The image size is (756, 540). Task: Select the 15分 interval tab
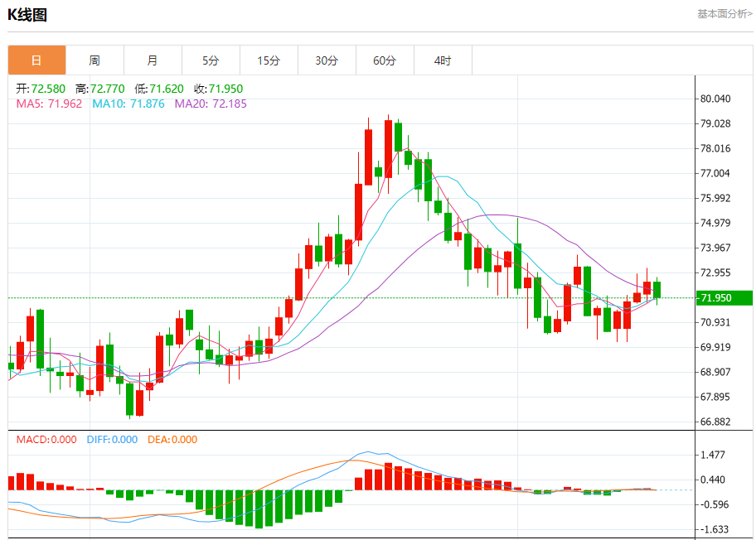tap(269, 60)
